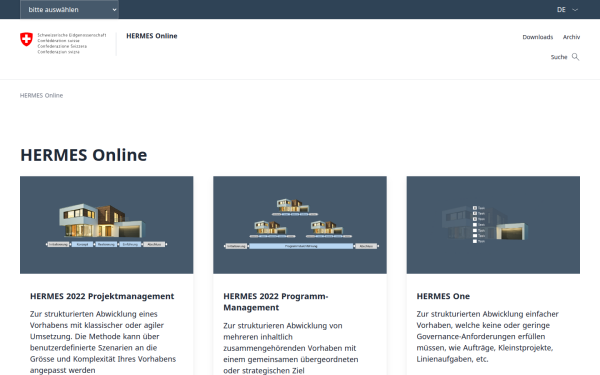
Task: Click the 'HERMES Online' main page title
Action: point(83,155)
